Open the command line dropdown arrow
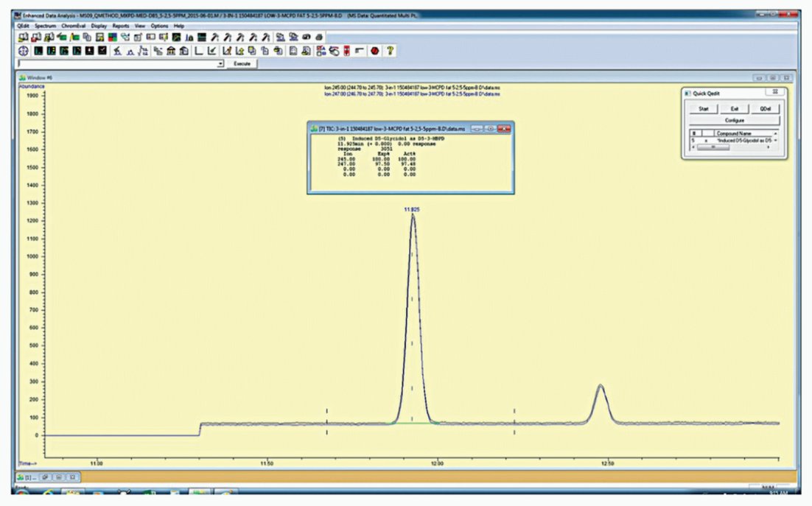The image size is (812, 506). click(220, 63)
